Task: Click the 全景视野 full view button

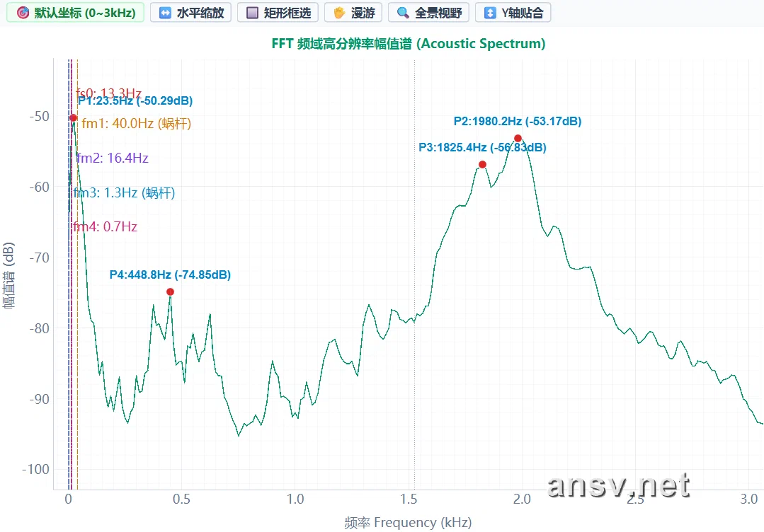Action: point(428,13)
